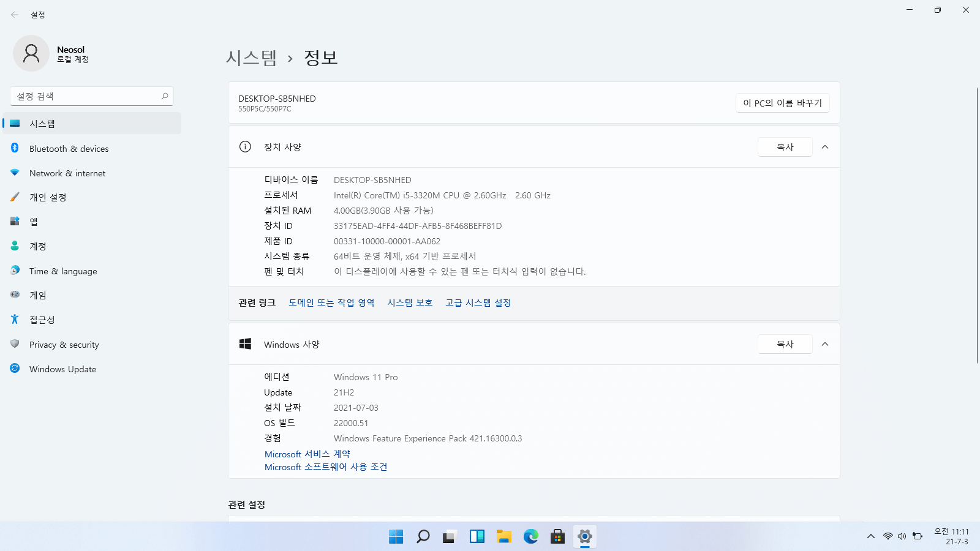Viewport: 980px width, 551px height.
Task: Select processor value Intel(R) Core(TM) i5-3320M text
Action: 442,195
